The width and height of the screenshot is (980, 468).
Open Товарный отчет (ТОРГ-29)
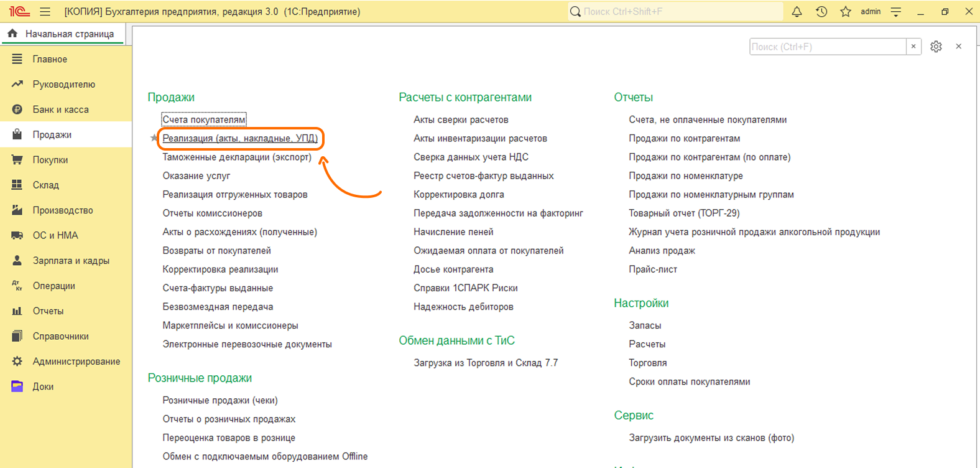point(684,213)
